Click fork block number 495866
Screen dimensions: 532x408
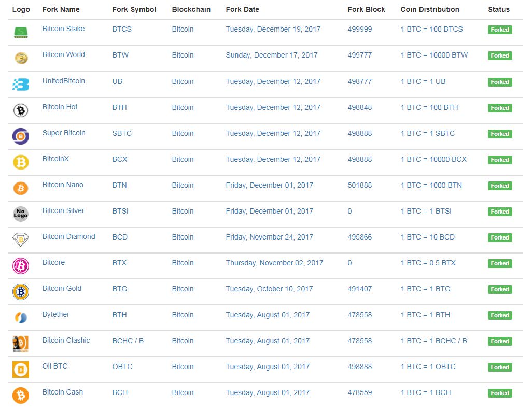point(360,237)
